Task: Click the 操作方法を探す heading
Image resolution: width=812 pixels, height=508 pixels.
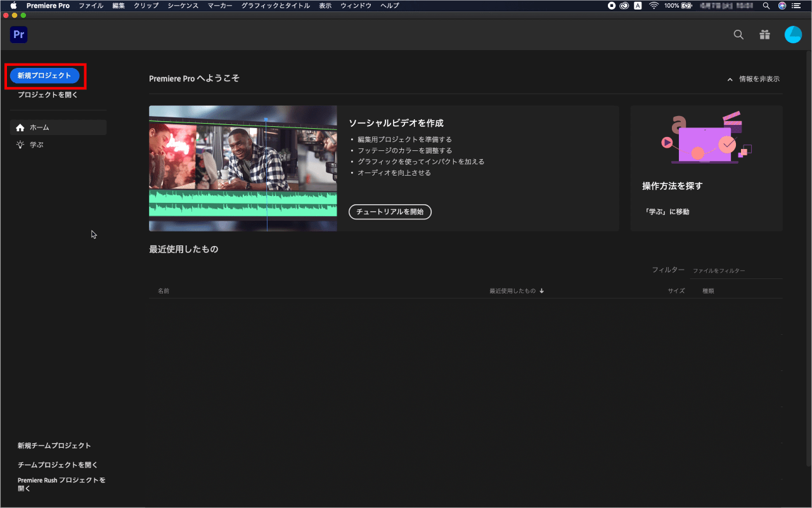Action: click(673, 186)
